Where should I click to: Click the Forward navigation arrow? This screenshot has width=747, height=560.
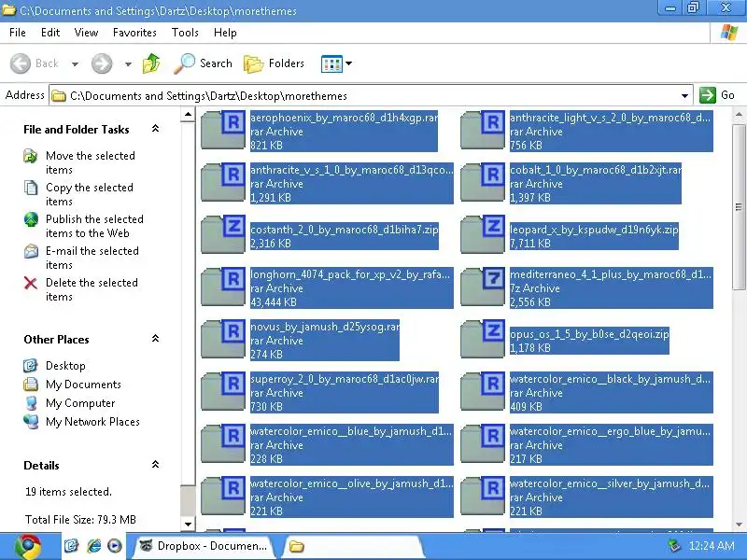(x=102, y=63)
